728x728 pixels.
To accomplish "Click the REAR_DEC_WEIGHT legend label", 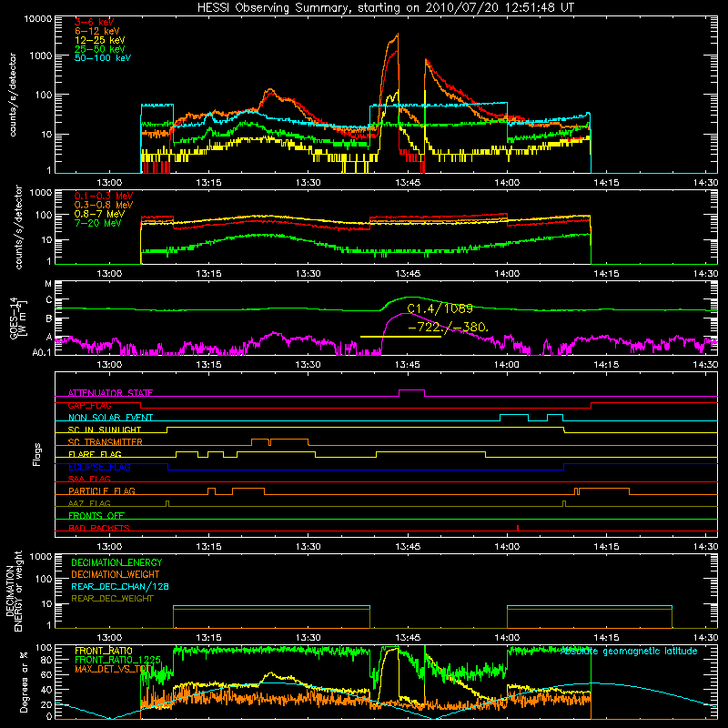I will (x=112, y=599).
